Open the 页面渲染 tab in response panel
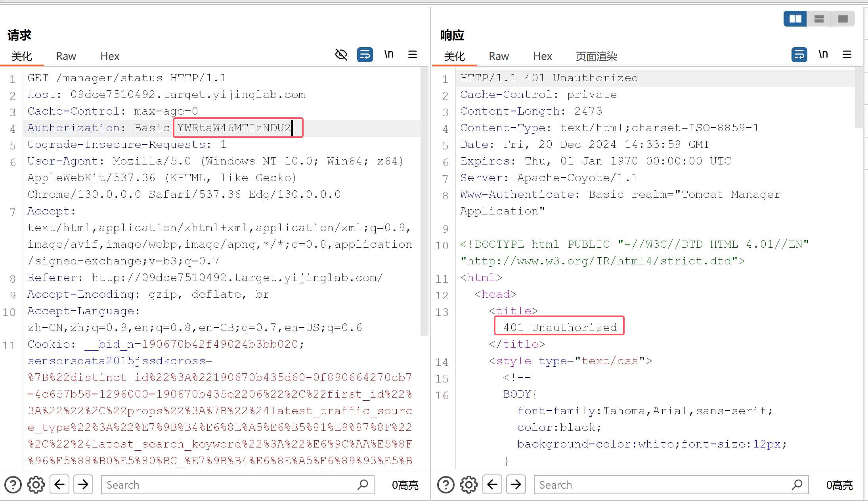868x501 pixels. coord(596,56)
